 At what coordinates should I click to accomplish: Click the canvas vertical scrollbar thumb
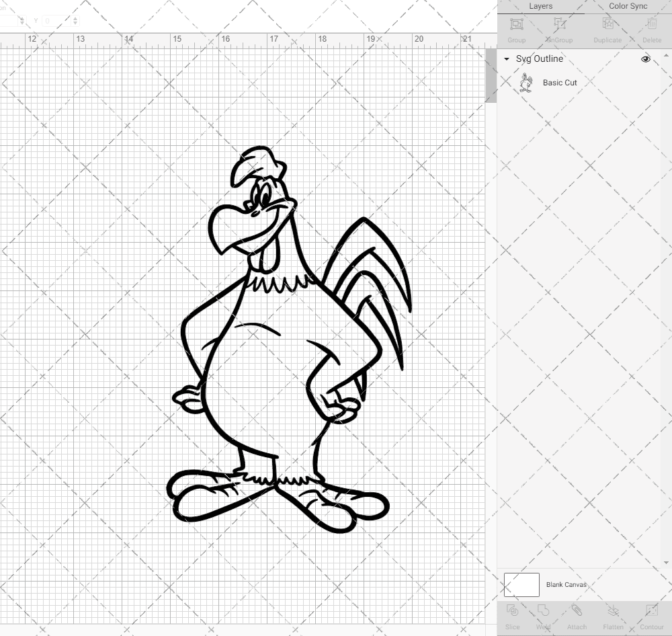tap(491, 75)
